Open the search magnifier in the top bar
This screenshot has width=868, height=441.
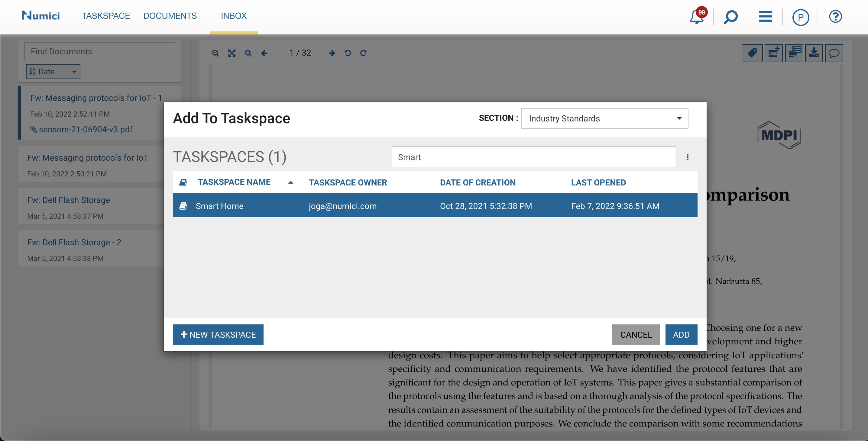click(730, 17)
